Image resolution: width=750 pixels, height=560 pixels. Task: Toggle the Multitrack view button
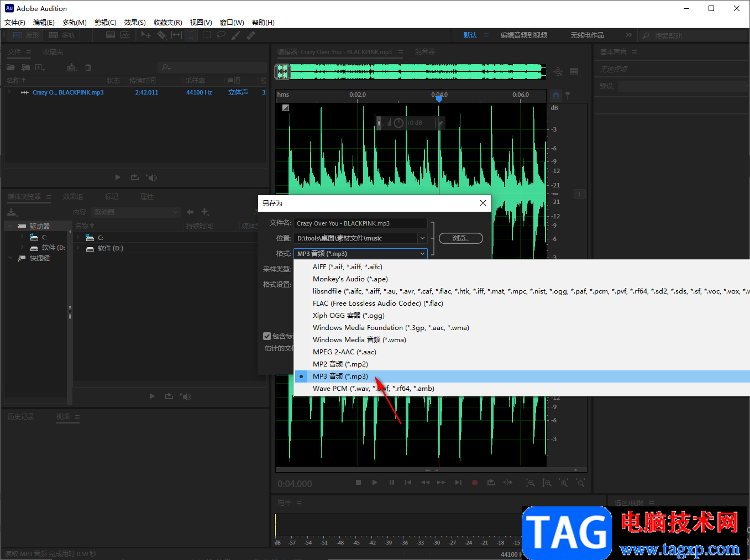pos(62,35)
